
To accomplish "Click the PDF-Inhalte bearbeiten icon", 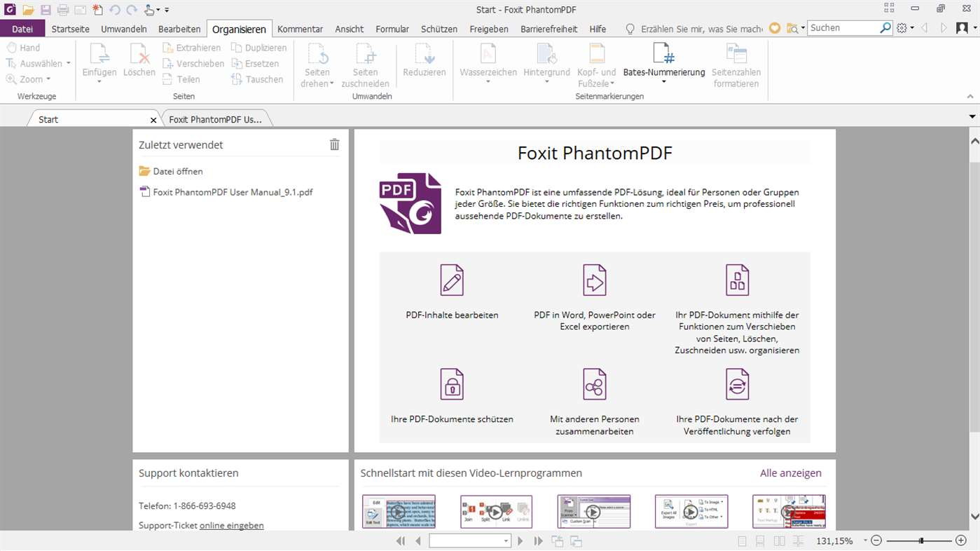I will [x=452, y=280].
